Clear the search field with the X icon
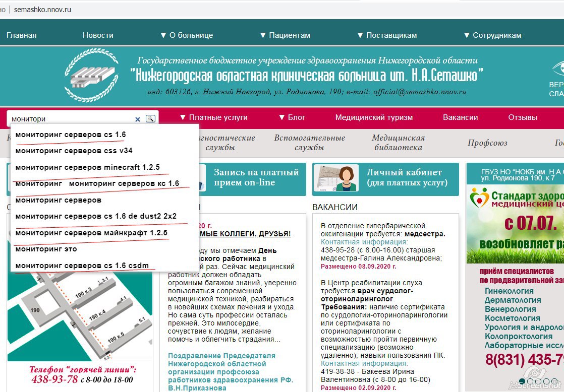The height and width of the screenshot is (392, 564). (137, 119)
